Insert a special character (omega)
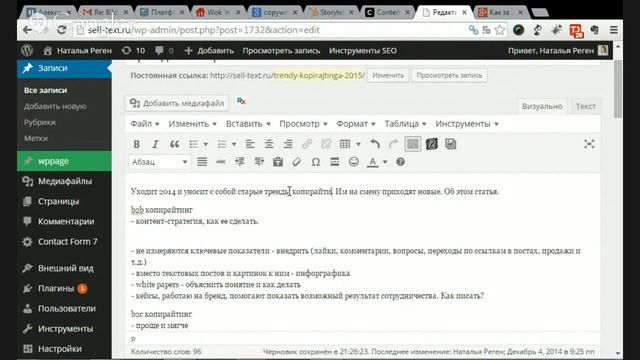The width and height of the screenshot is (640, 360). point(316,162)
